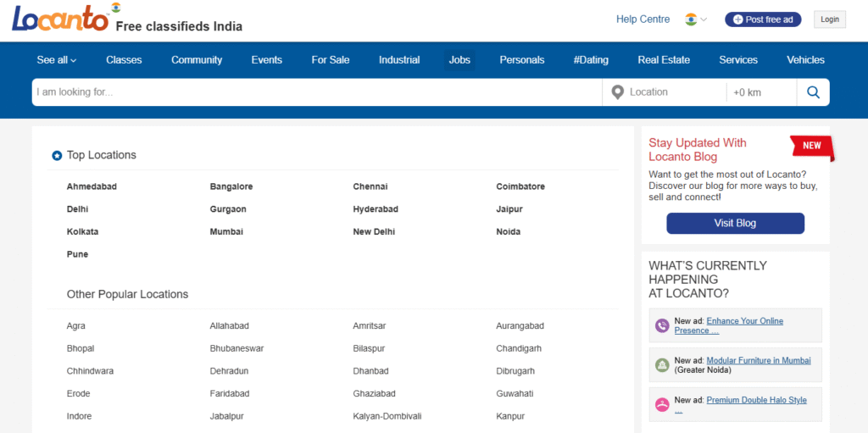The image size is (868, 433).
Task: Choose Bhubaneswar location
Action: coord(237,349)
